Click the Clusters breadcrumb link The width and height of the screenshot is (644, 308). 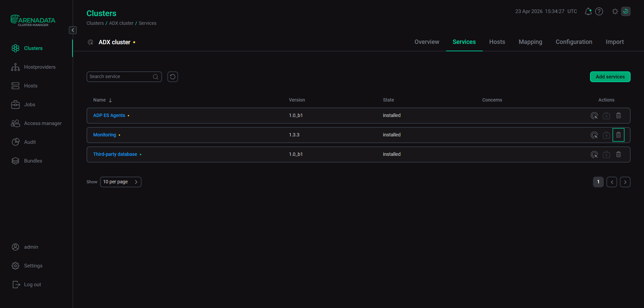point(95,23)
